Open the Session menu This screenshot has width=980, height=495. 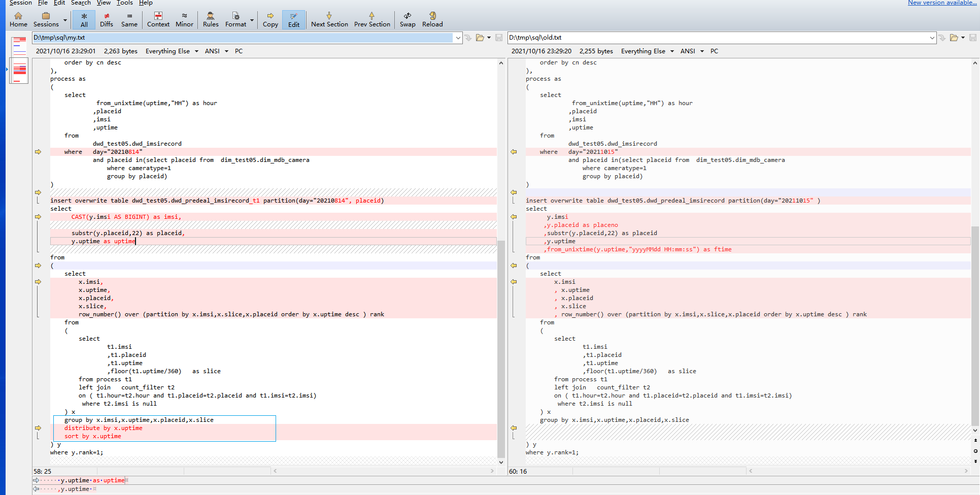tap(20, 3)
